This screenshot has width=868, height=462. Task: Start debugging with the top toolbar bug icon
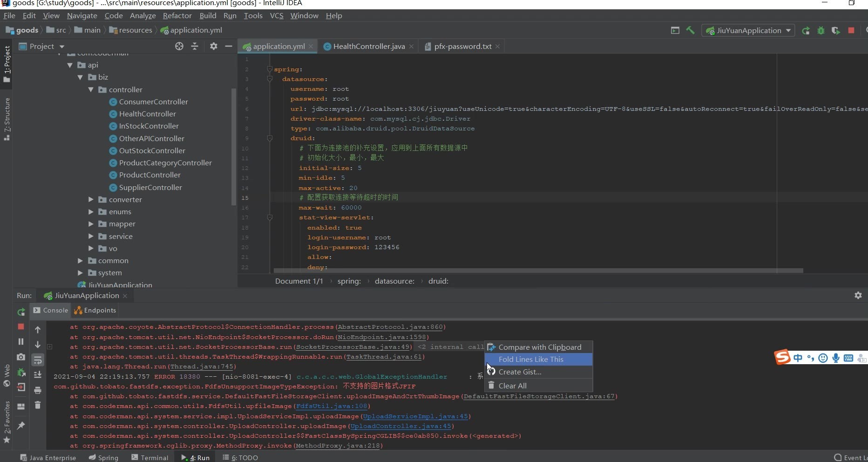tap(821, 31)
